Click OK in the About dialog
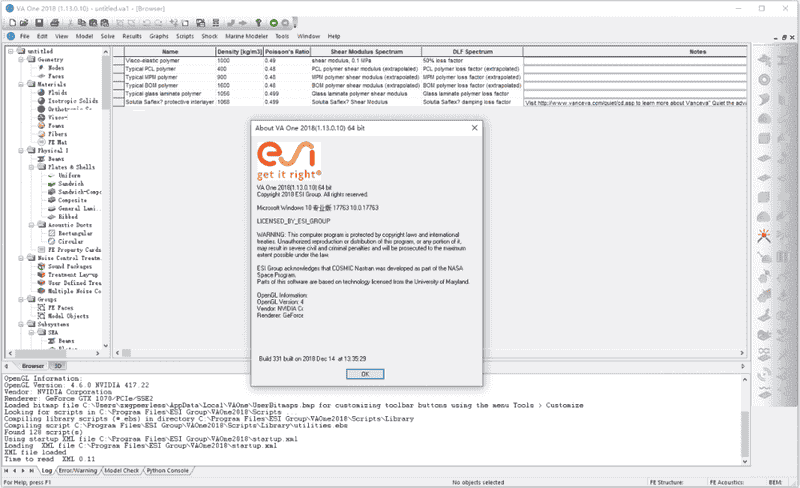Screen dimensions: 800x488 [x=365, y=374]
